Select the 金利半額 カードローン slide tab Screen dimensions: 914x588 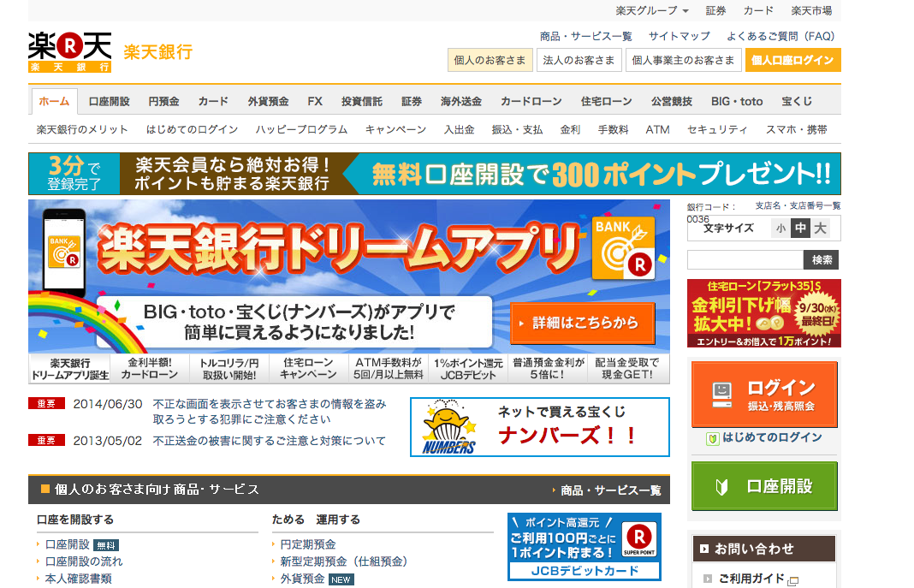(x=150, y=368)
